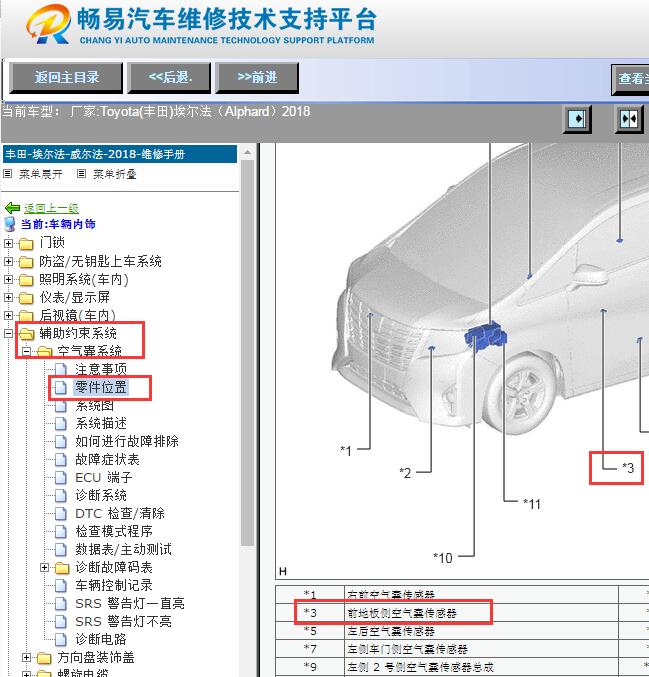Open the SRS 警告灯一直亮 page
649x677 pixels.
coord(130,604)
